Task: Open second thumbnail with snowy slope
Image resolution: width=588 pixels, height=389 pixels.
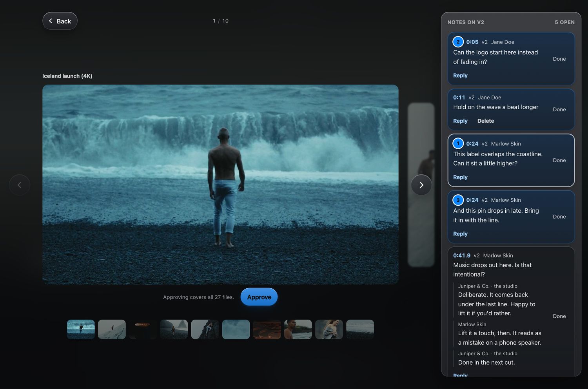Action: [112, 329]
